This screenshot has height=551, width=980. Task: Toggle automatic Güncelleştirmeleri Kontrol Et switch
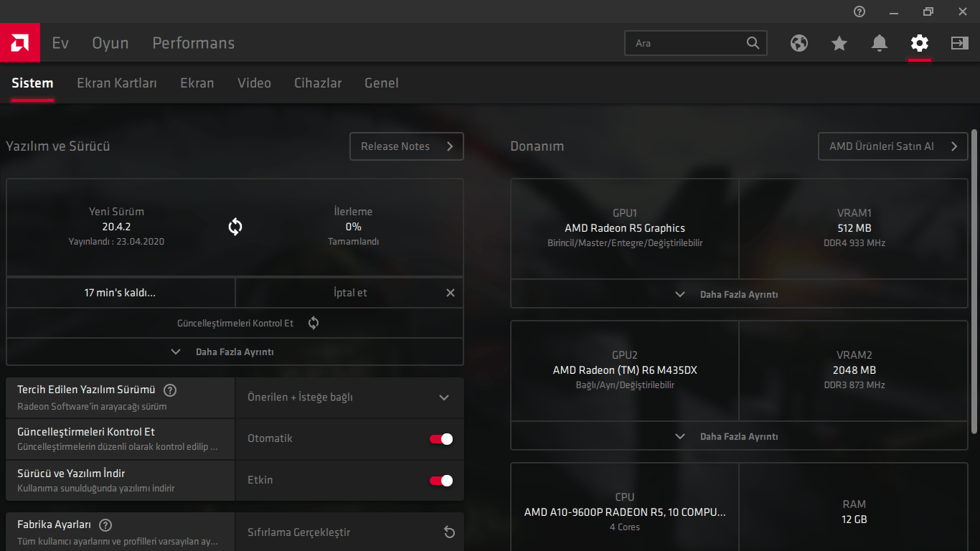(441, 439)
